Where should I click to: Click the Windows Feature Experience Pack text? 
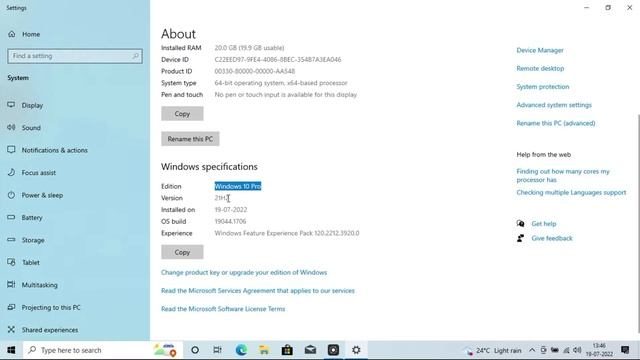pyautogui.click(x=287, y=233)
